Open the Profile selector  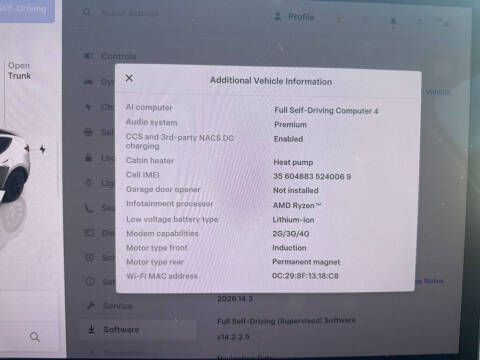pyautogui.click(x=294, y=16)
